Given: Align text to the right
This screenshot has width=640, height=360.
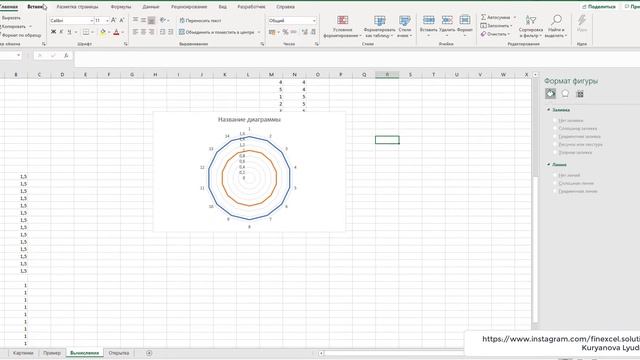Looking at the screenshot, I should 151,32.
